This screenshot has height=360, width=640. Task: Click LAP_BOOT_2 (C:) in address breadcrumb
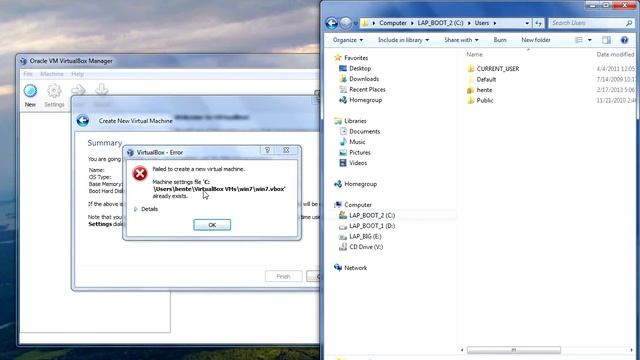point(440,23)
